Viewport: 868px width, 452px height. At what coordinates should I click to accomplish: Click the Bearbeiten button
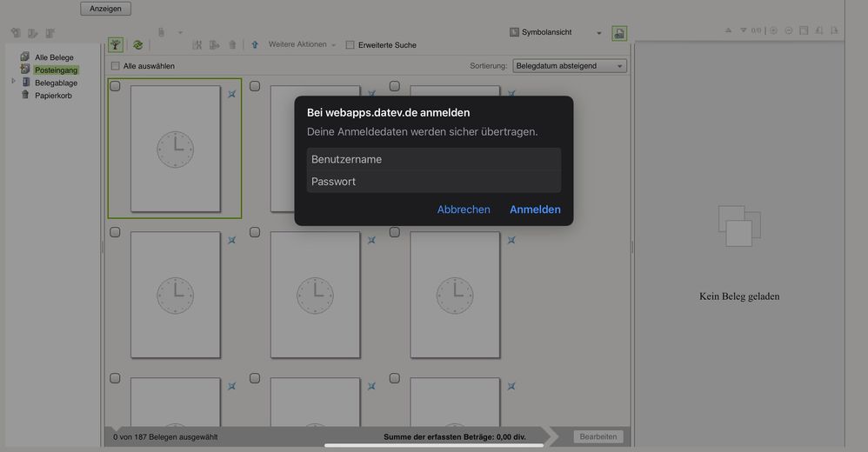coord(598,436)
